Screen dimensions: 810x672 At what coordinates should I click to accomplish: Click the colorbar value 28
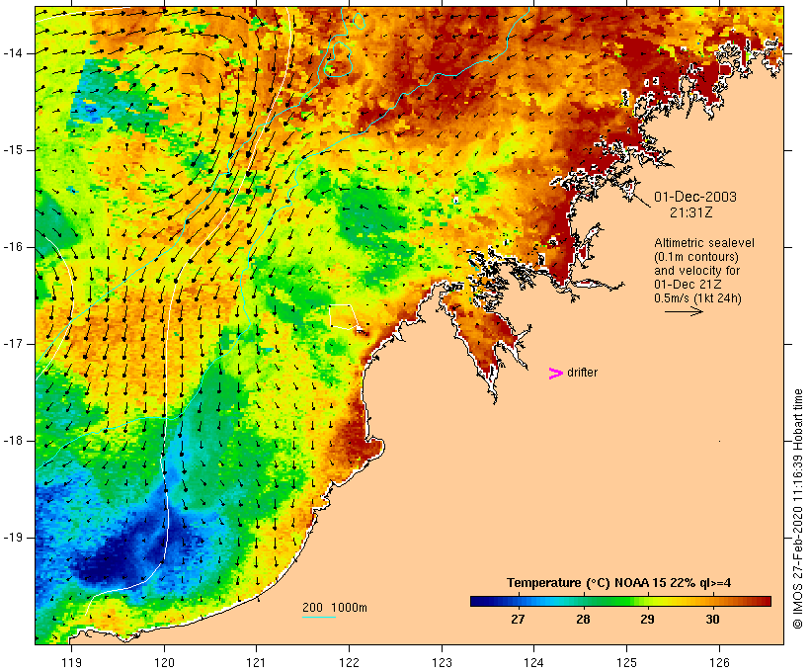(583, 619)
